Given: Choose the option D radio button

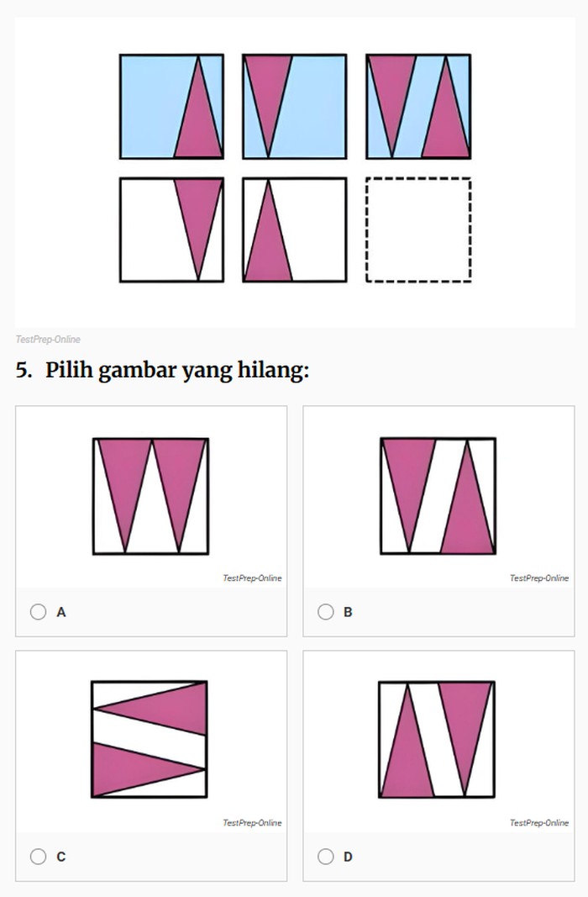Looking at the screenshot, I should click(x=326, y=857).
